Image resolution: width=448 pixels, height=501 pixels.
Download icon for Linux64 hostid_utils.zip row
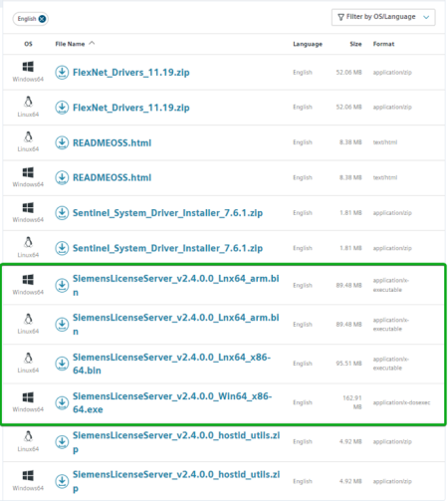pyautogui.click(x=62, y=442)
